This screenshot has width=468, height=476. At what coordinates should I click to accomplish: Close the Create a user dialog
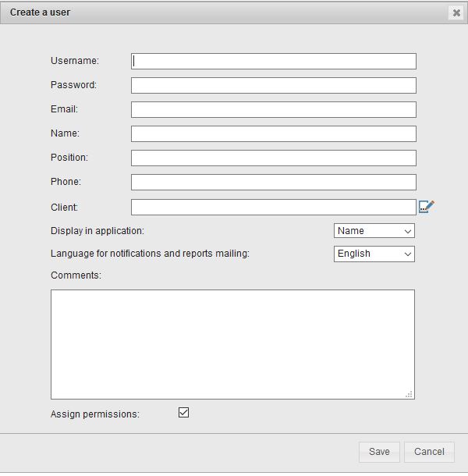[456, 12]
